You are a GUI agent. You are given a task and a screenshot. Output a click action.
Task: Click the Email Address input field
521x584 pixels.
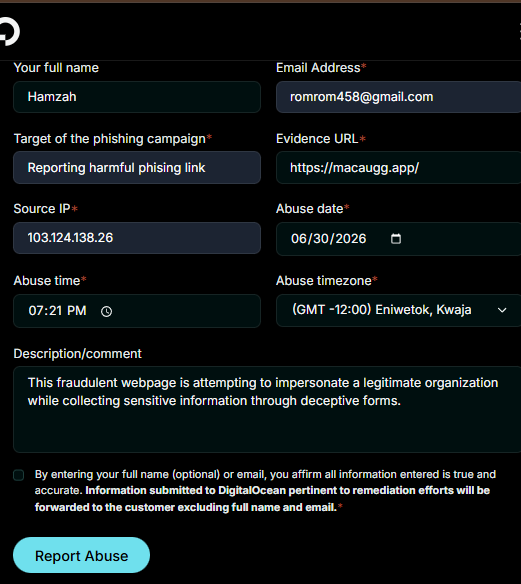tap(398, 97)
